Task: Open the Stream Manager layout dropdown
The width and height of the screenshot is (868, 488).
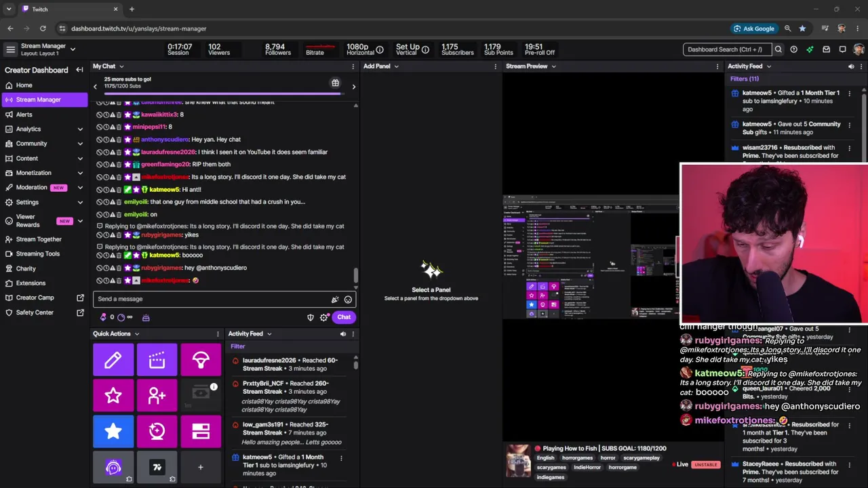Action: 73,49
